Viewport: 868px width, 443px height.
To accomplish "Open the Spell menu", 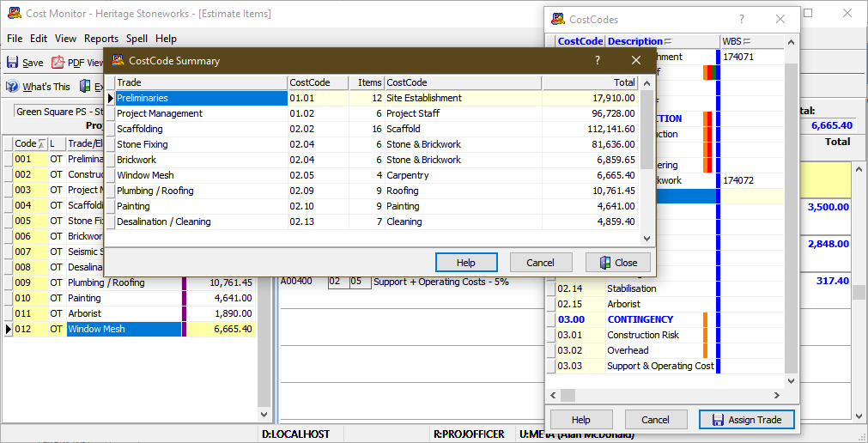I will pyautogui.click(x=137, y=39).
